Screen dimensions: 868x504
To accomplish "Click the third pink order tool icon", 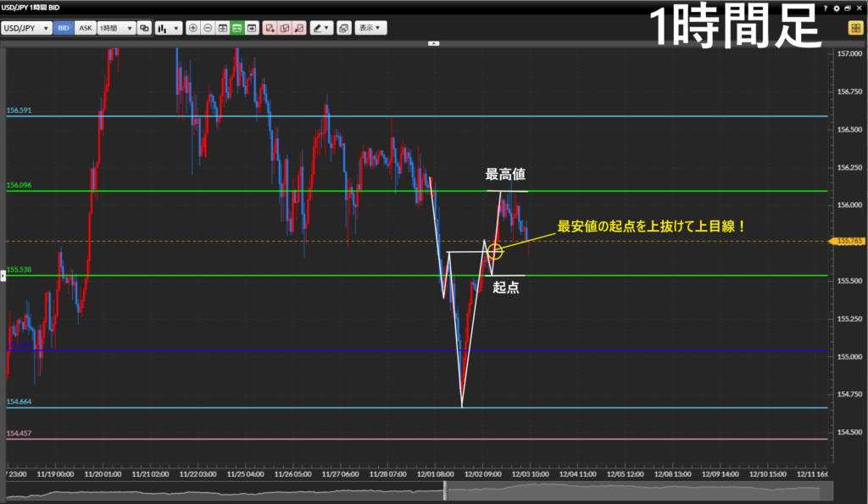I will tap(298, 28).
